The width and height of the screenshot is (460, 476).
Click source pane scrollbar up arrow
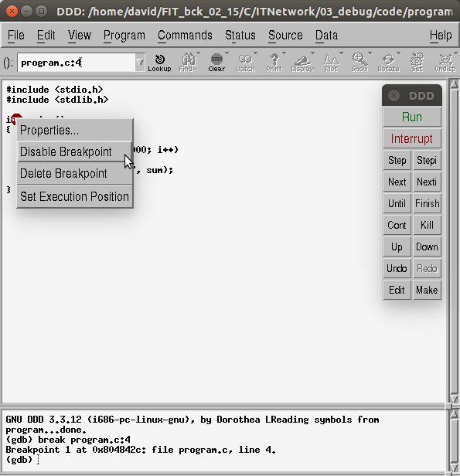(x=454, y=84)
